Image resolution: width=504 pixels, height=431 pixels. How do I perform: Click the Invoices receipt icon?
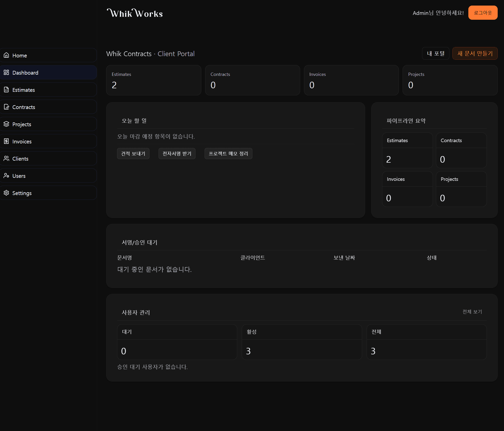pos(6,141)
